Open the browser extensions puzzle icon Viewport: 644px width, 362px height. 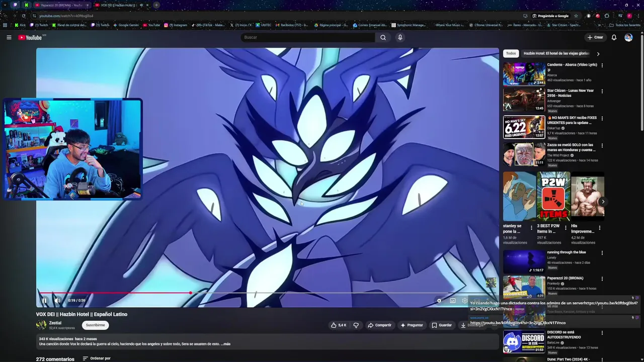tap(607, 16)
